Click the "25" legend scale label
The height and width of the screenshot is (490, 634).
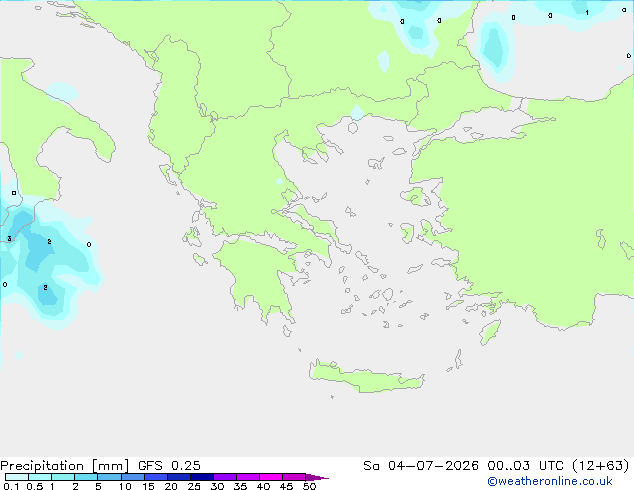pos(194,486)
